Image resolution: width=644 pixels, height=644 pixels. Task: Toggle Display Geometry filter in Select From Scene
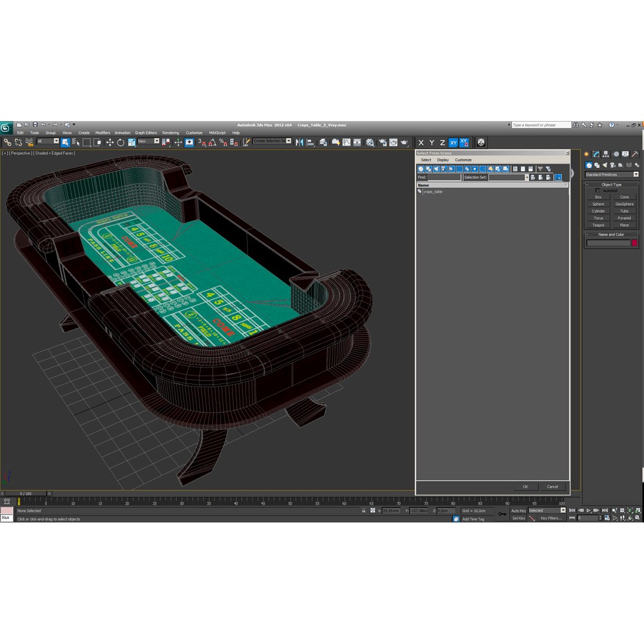tap(420, 169)
